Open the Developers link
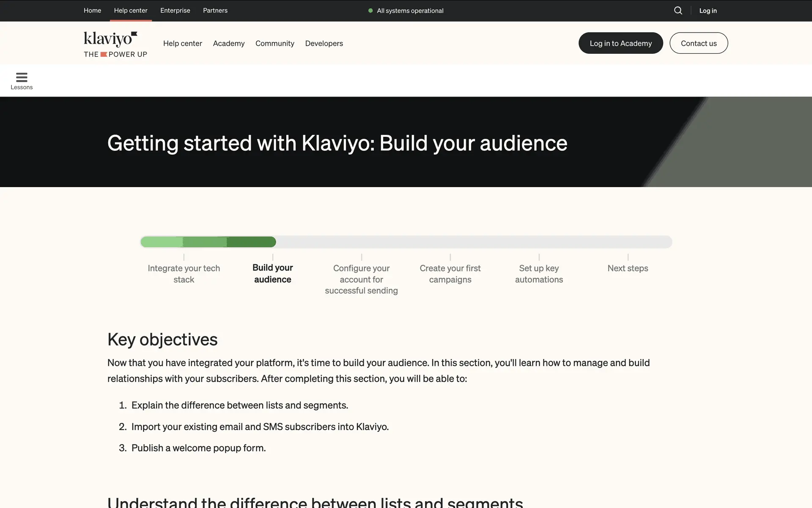Image resolution: width=812 pixels, height=508 pixels. point(324,43)
